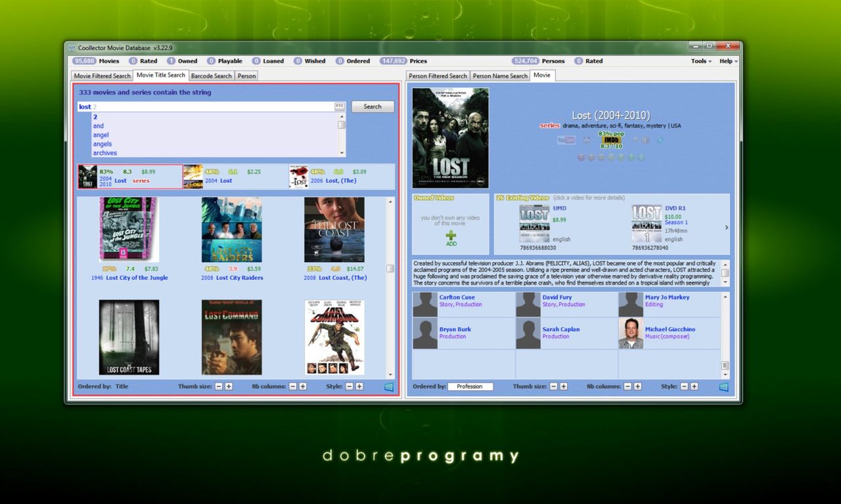841x504 pixels.
Task: Increase Thumb size in left panel
Action: (x=229, y=386)
